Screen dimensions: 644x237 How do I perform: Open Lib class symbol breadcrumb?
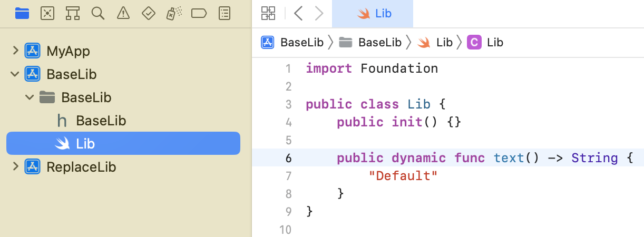(486, 42)
